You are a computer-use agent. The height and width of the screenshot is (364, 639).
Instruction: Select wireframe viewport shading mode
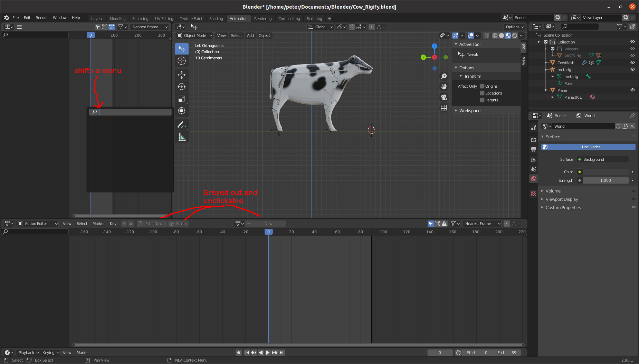coord(495,36)
